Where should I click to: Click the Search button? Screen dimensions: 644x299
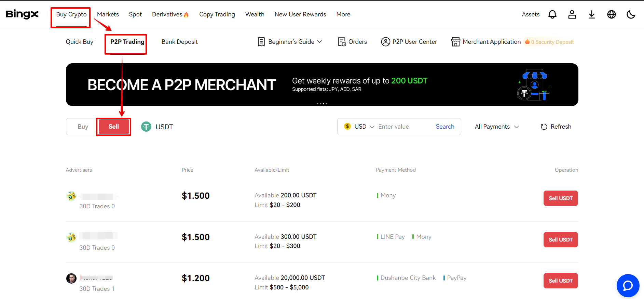(445, 127)
